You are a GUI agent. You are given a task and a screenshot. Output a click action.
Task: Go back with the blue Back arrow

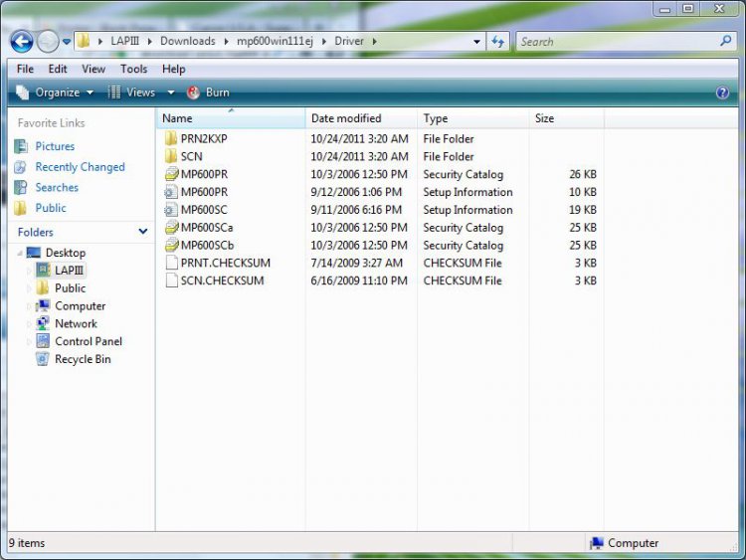point(22,42)
